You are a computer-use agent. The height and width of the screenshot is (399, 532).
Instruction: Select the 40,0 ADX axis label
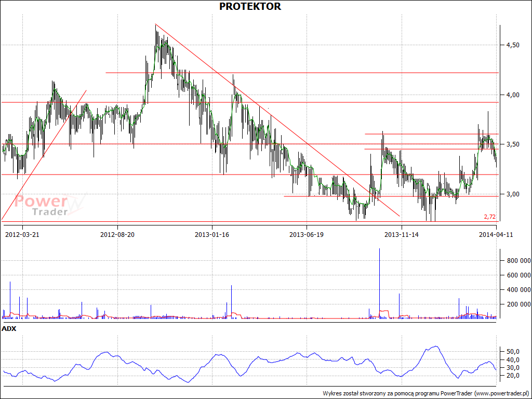coord(512,360)
